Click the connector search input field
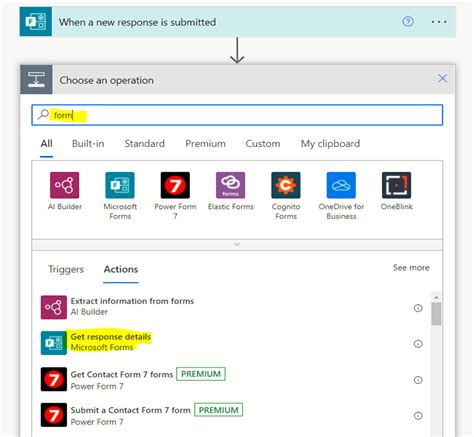474x437 pixels. pyautogui.click(x=237, y=115)
